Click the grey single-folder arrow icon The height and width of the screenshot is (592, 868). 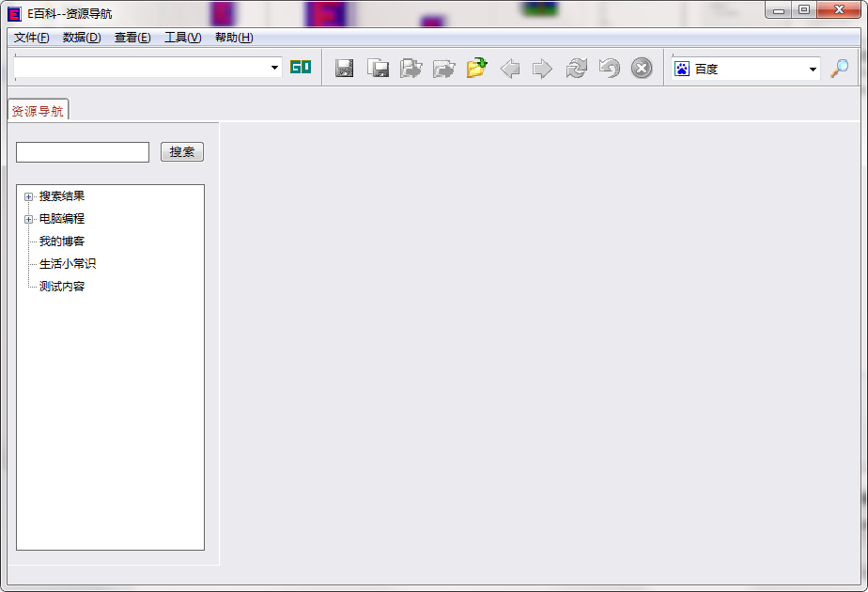444,69
